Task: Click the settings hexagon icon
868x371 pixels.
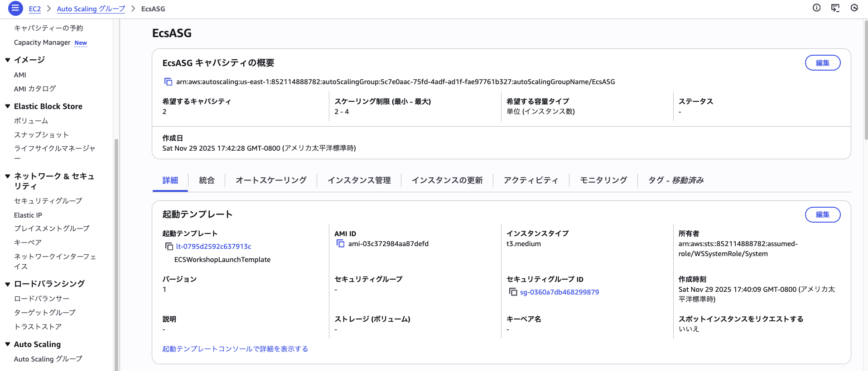Action: point(854,8)
